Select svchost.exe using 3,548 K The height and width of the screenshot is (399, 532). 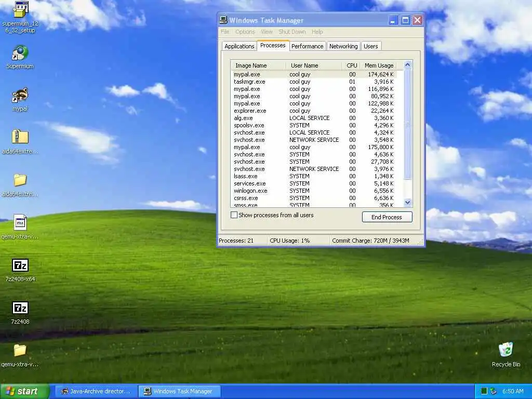[x=313, y=140]
